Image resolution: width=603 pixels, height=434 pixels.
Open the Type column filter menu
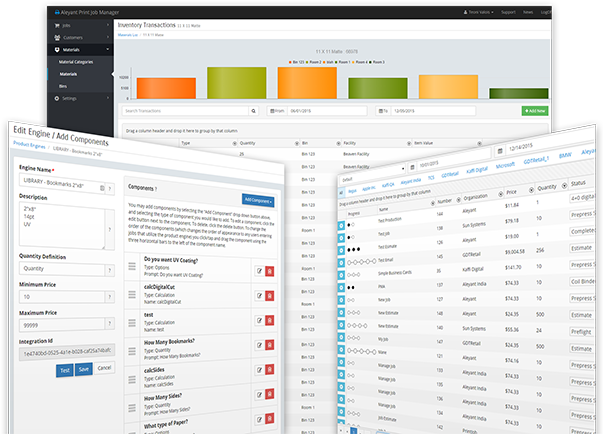(235, 143)
